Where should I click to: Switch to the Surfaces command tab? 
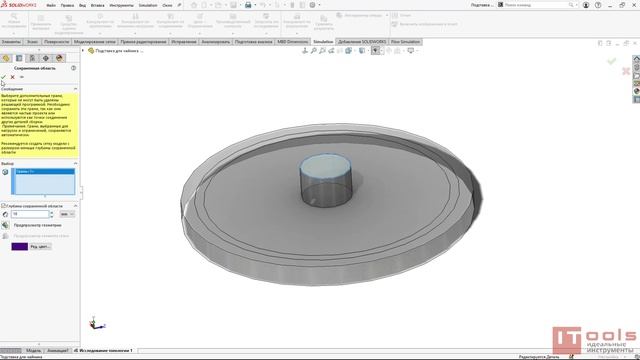56,42
